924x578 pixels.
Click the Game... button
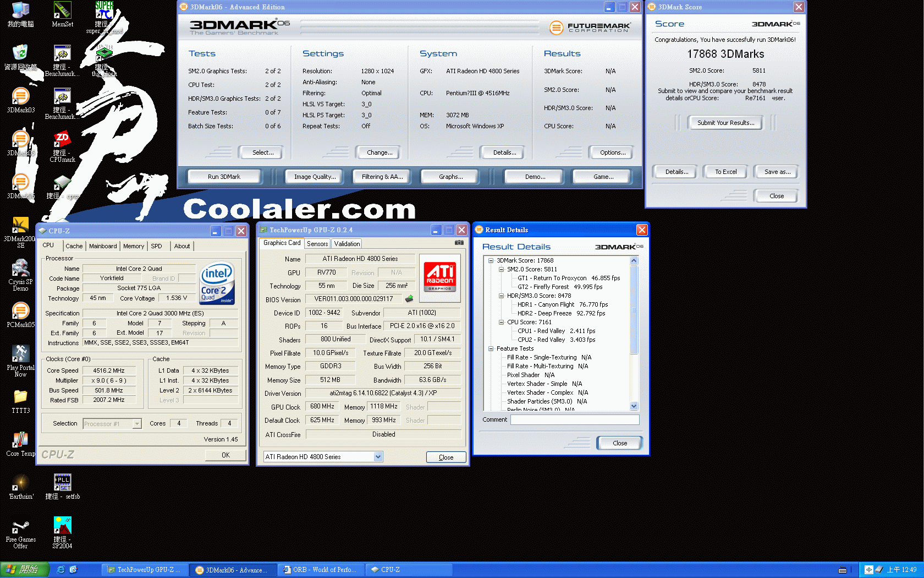603,177
